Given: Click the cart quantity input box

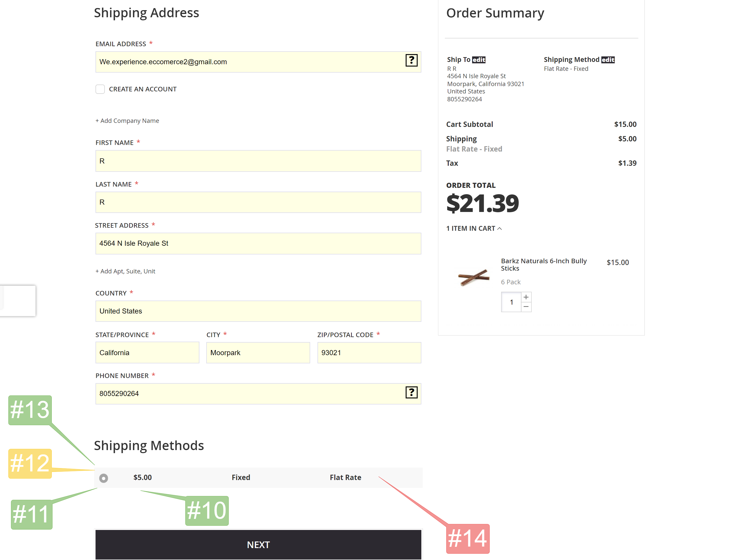Looking at the screenshot, I should pos(511,302).
